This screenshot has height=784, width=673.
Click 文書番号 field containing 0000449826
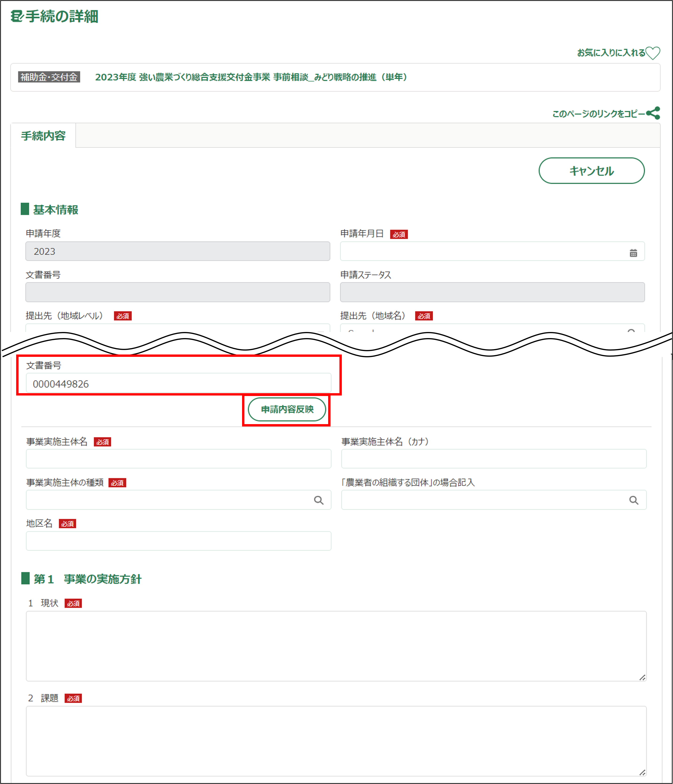point(178,384)
